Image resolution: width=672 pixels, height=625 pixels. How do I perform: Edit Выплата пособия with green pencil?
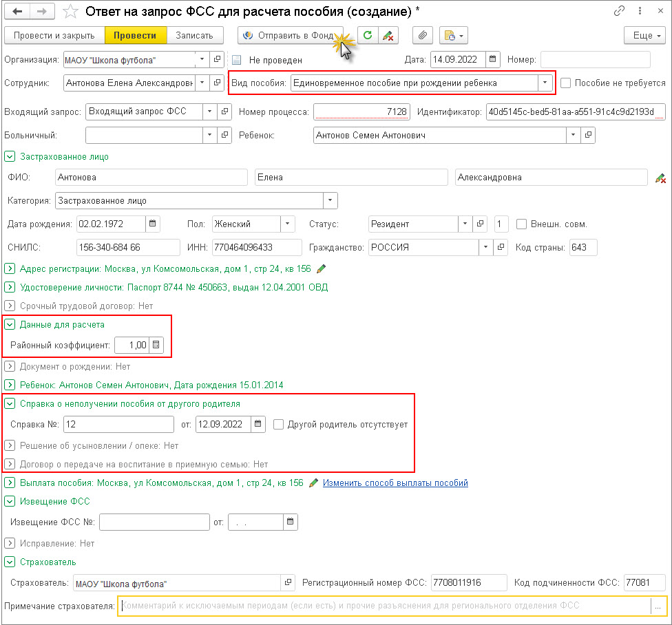(313, 483)
